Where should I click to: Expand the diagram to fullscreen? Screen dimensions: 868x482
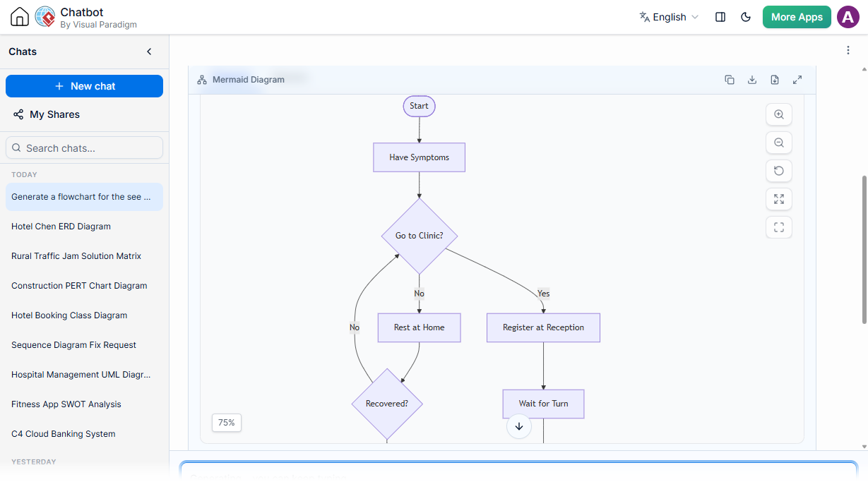click(x=797, y=80)
